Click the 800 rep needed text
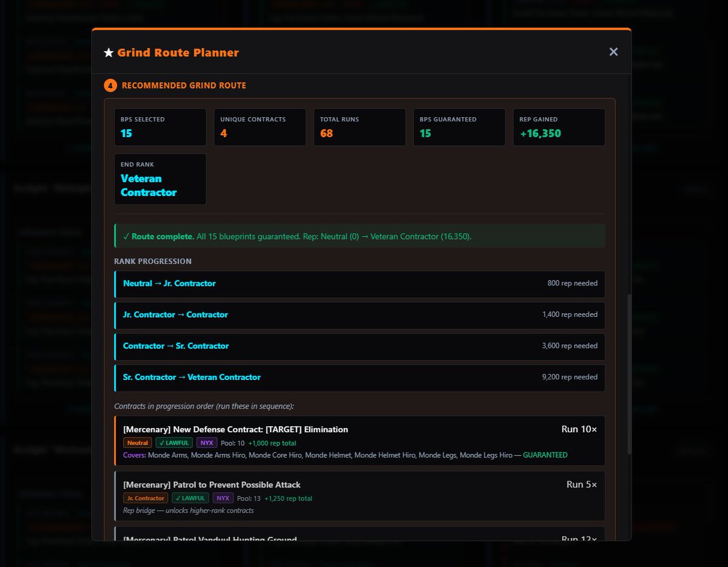728x567 pixels. coord(572,283)
